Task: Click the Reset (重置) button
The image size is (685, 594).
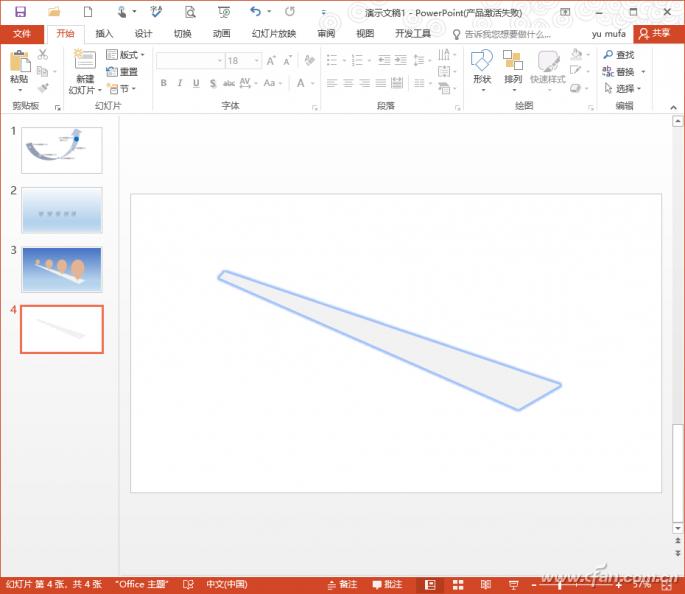Action: tap(123, 72)
